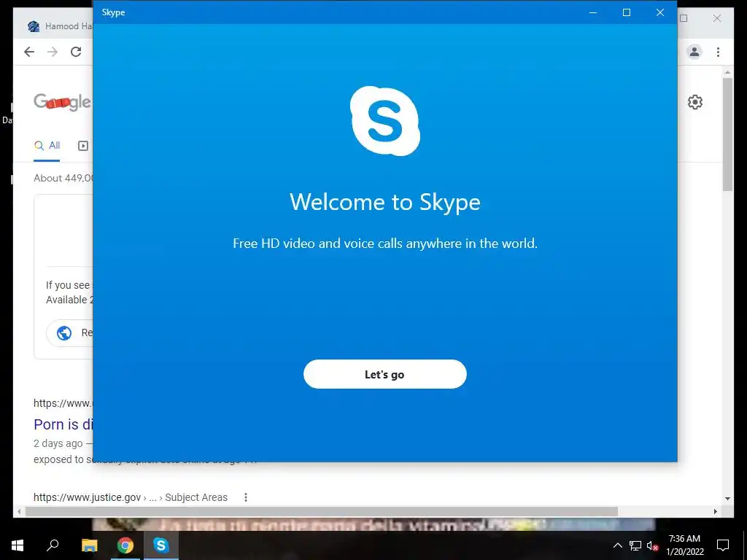Close the Skype window
Screen dimensions: 747x560
pos(659,12)
